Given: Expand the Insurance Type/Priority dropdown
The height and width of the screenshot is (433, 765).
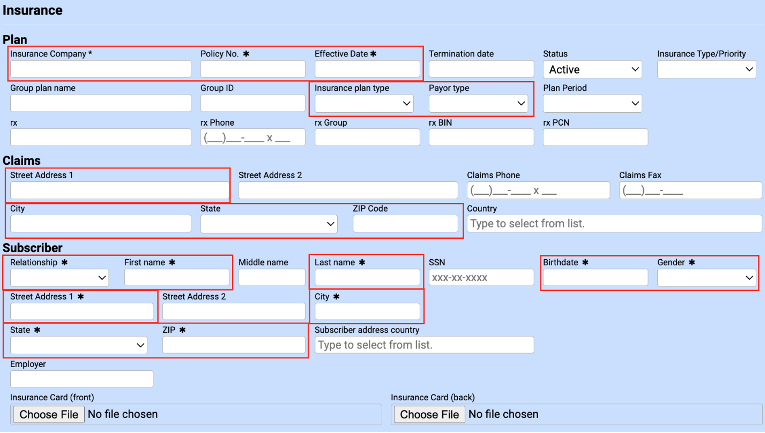Looking at the screenshot, I should pyautogui.click(x=707, y=69).
